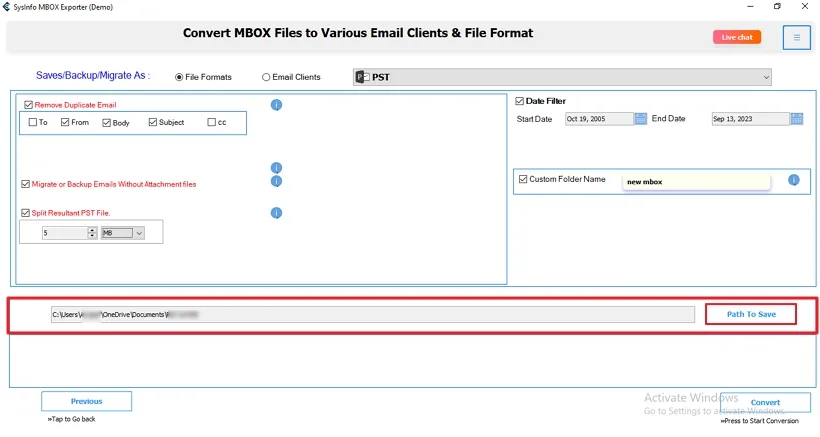Enable the cc duplicate filter checkbox

click(211, 122)
